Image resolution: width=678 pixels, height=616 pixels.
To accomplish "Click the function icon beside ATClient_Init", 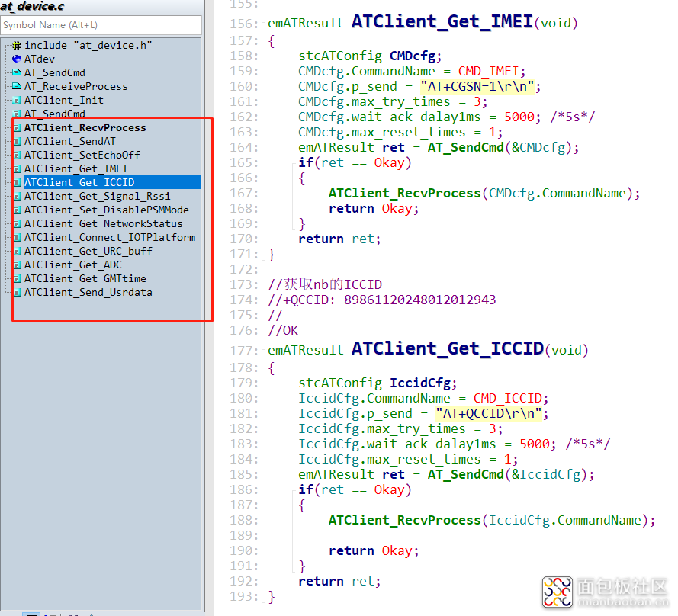I will pos(17,101).
